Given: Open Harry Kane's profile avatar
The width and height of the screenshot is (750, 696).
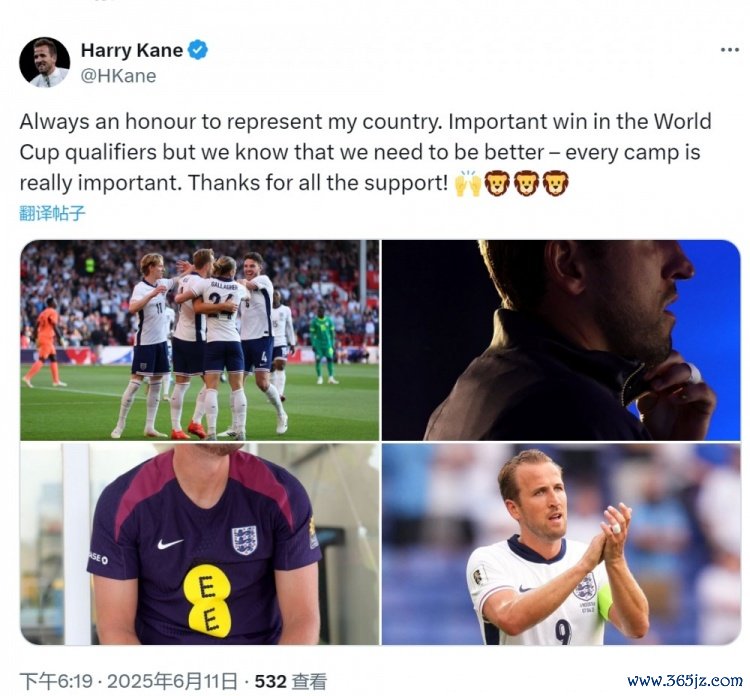Looking at the screenshot, I should (44, 62).
